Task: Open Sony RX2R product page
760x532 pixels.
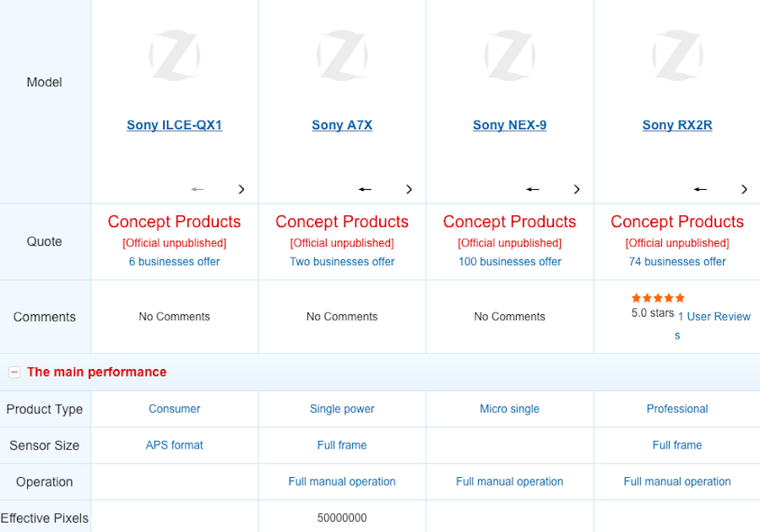Action: coord(677,125)
